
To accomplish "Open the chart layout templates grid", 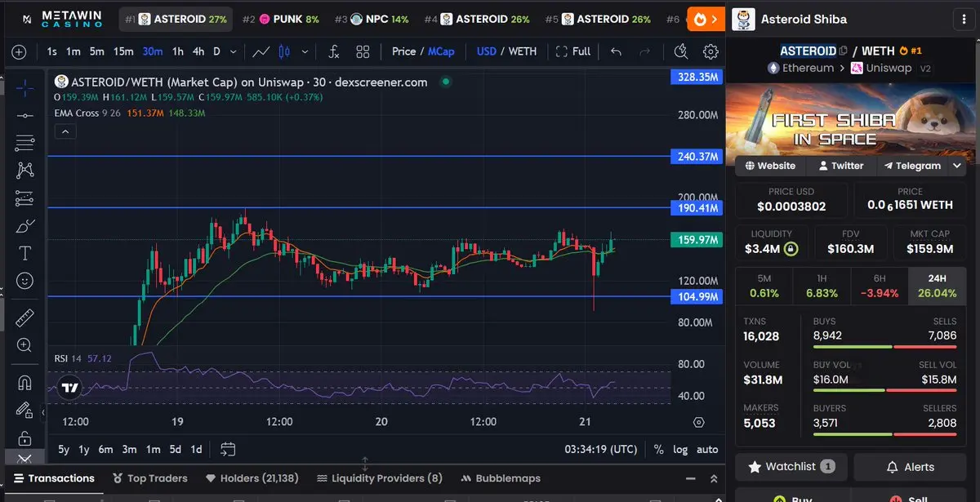I will pyautogui.click(x=363, y=51).
